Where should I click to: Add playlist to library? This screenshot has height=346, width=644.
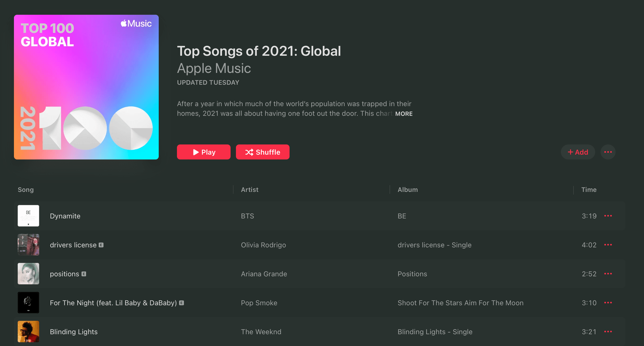(x=578, y=152)
